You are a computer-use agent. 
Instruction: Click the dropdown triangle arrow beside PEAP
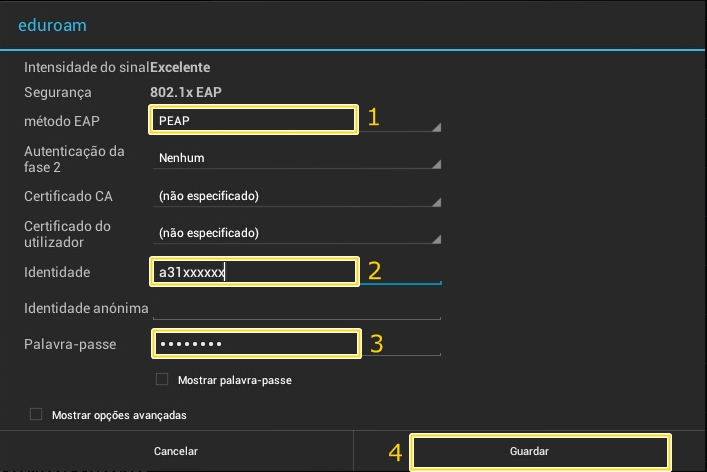pyautogui.click(x=436, y=127)
